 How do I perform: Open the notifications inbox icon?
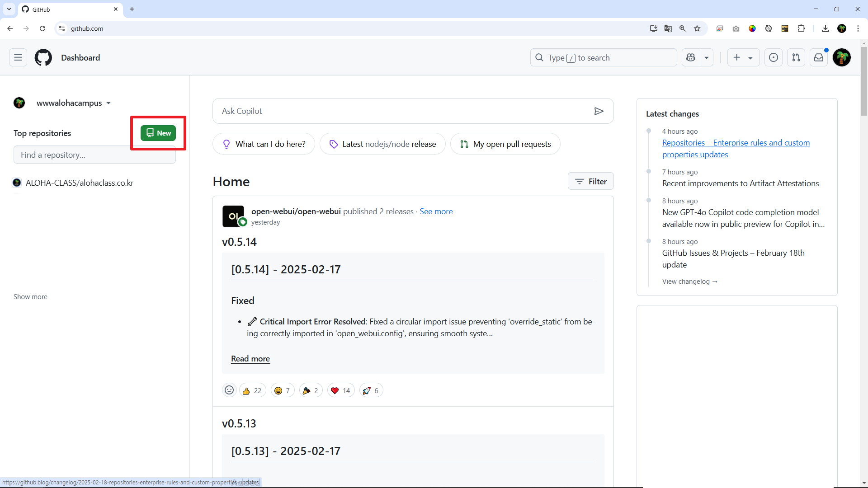point(819,57)
